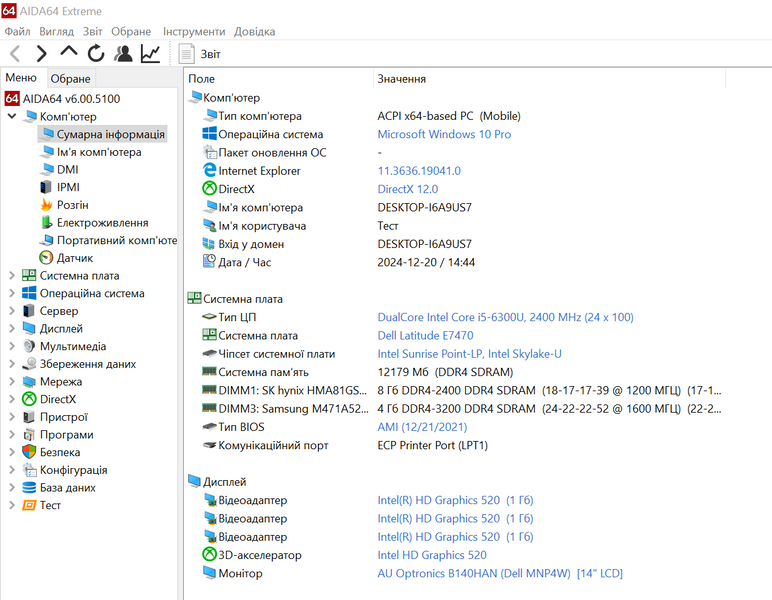Select the Системна пам'ять row
This screenshot has width=772, height=600.
coord(357,373)
